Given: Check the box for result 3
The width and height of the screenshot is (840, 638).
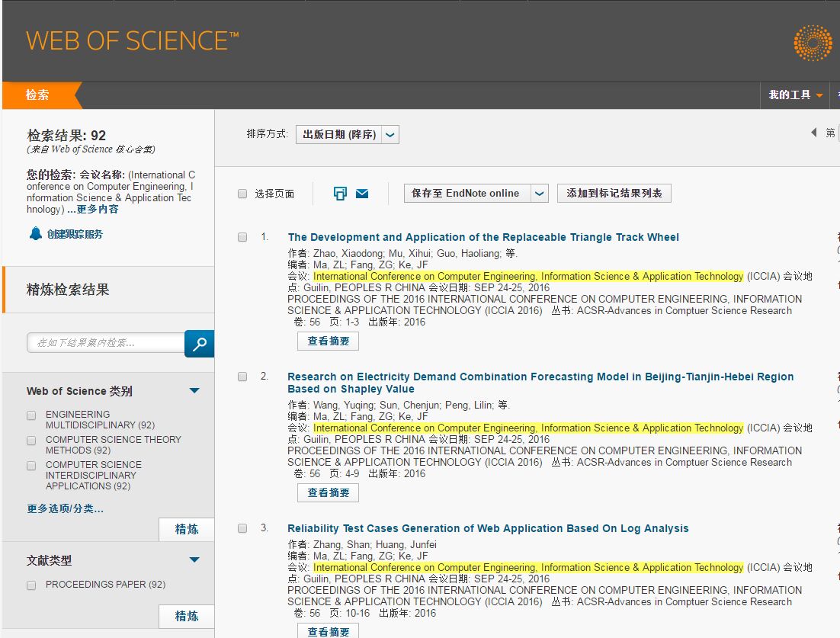Looking at the screenshot, I should coord(242,528).
